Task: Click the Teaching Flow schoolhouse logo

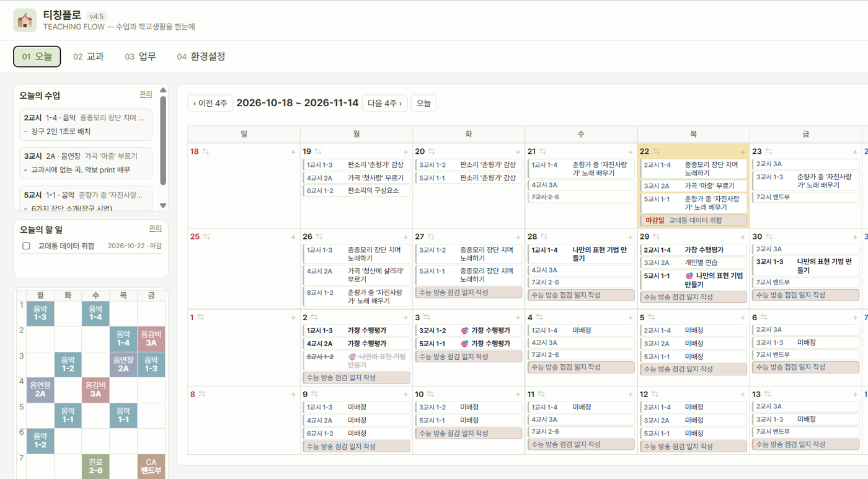Action: coord(25,20)
